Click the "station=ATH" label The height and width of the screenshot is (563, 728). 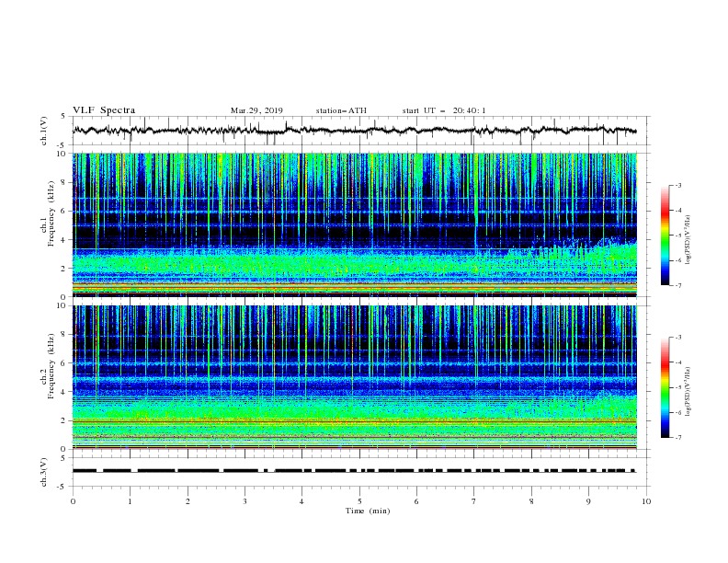pos(341,110)
